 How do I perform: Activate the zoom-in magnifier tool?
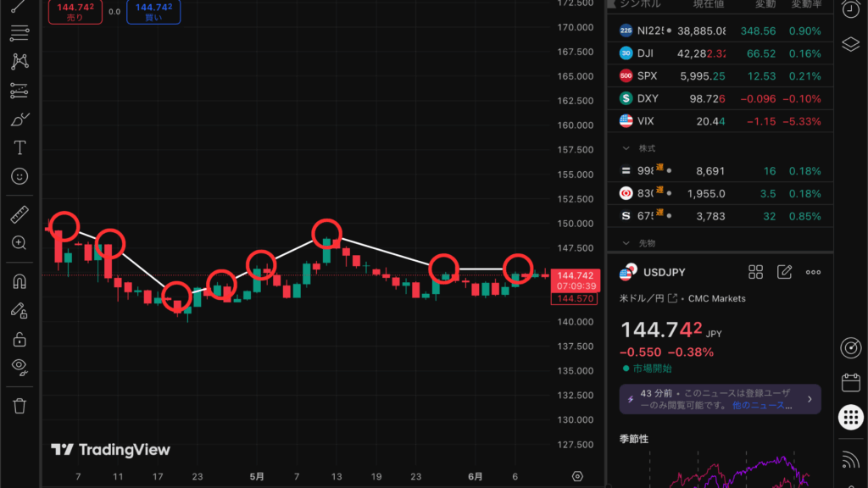(x=19, y=243)
